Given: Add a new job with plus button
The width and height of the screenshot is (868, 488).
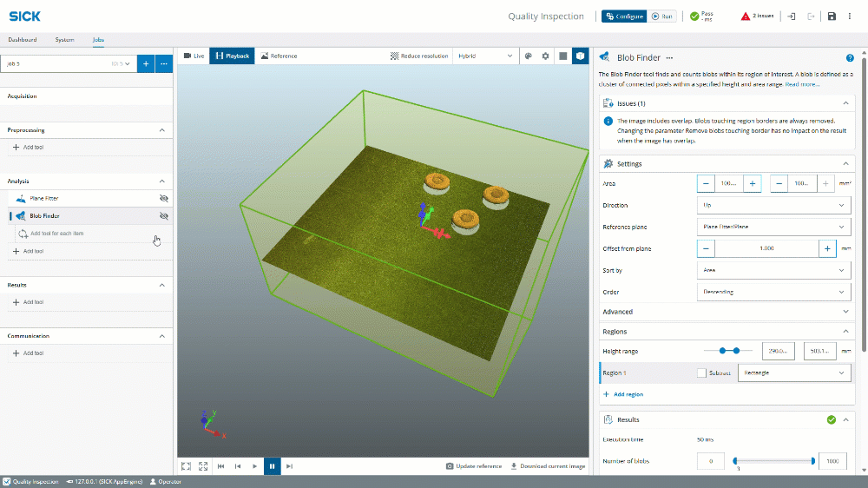Looking at the screenshot, I should pyautogui.click(x=146, y=63).
